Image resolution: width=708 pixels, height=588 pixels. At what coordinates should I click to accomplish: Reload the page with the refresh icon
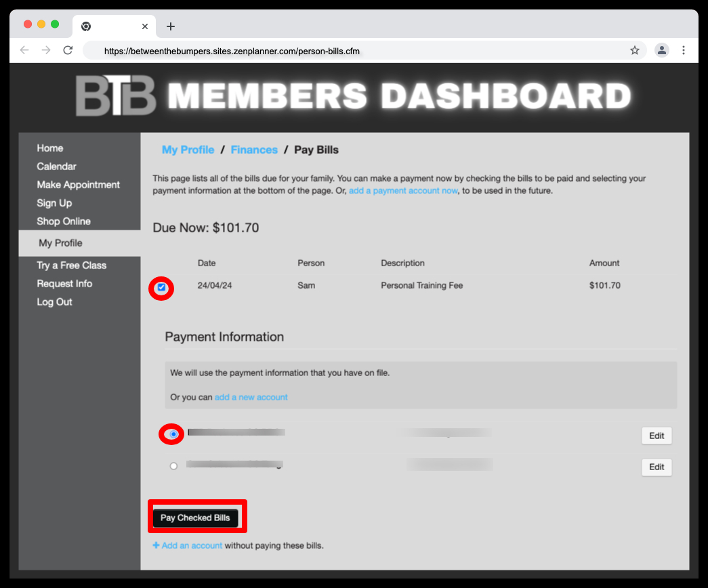point(68,50)
